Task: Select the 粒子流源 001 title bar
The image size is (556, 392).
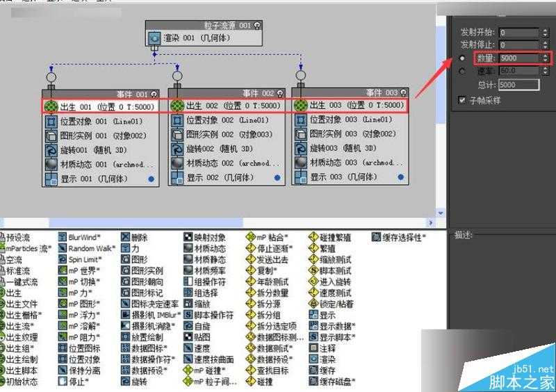Action: tap(204, 25)
